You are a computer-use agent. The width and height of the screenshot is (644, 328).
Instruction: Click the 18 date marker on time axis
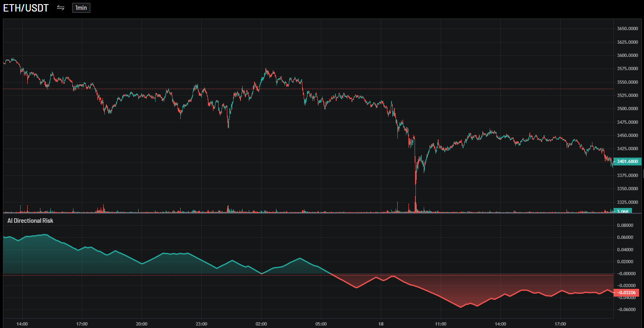[x=381, y=324]
